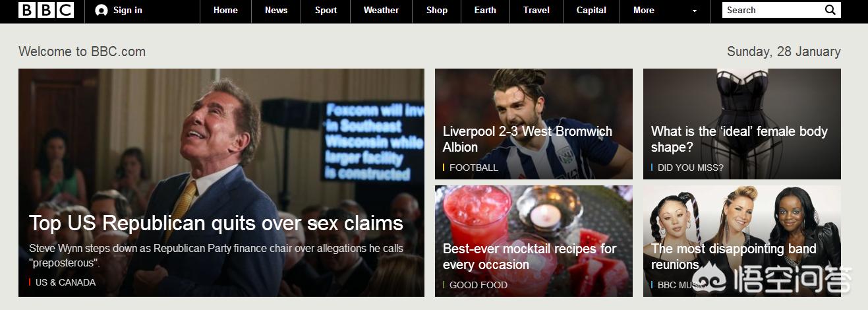Screen dimensions: 868x310
Task: Click the Sign in user avatar icon
Action: 101,11
